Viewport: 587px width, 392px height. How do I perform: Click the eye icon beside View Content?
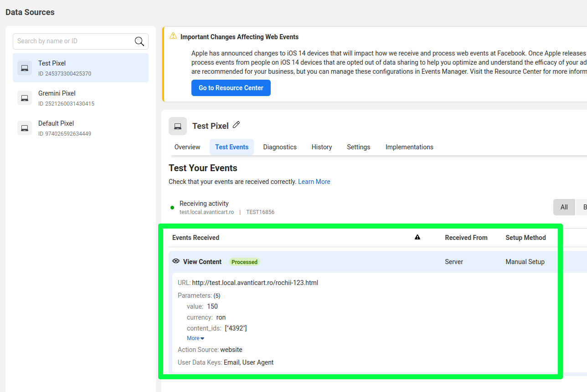(176, 261)
